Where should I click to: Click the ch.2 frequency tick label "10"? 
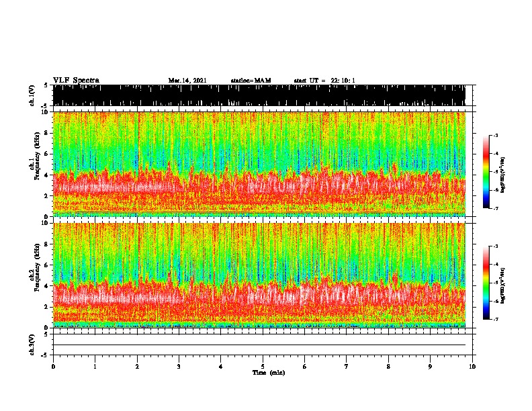(45, 223)
